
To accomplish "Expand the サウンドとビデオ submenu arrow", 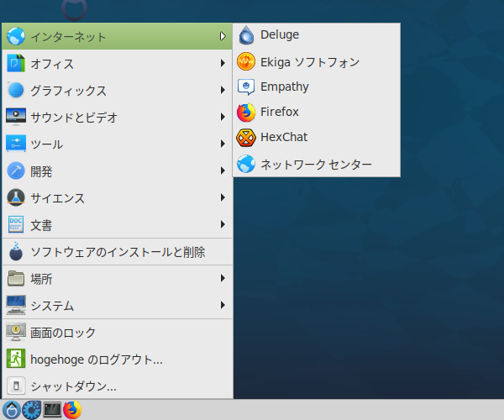I will tap(223, 117).
